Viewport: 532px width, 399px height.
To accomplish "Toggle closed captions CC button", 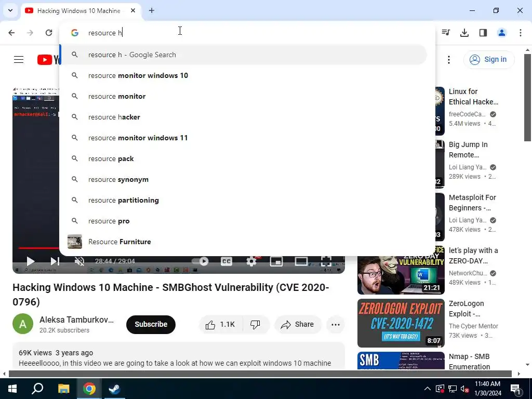I will pos(227,261).
